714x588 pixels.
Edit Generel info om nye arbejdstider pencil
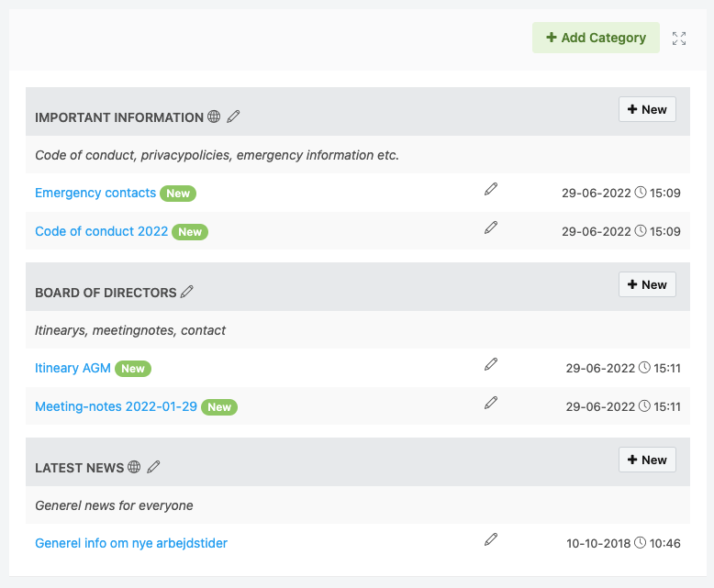pyautogui.click(x=491, y=539)
